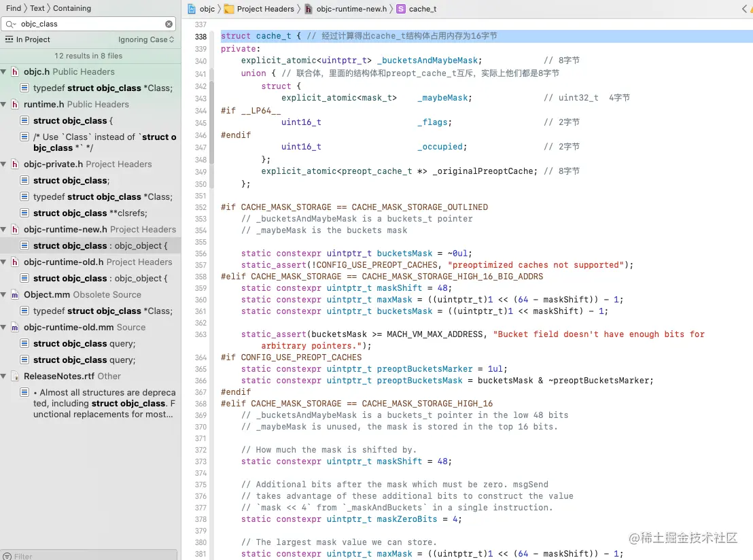The height and width of the screenshot is (560, 753).
Task: Open the Ignoring Case dropdown
Action: pyautogui.click(x=146, y=39)
